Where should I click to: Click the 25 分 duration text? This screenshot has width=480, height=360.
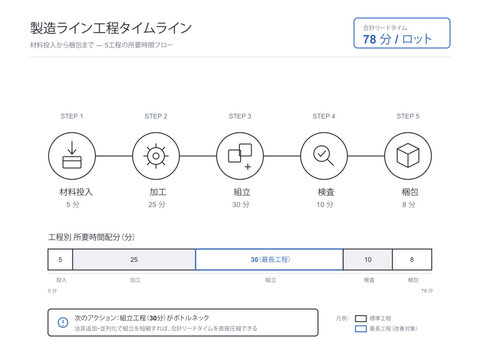[x=157, y=204]
